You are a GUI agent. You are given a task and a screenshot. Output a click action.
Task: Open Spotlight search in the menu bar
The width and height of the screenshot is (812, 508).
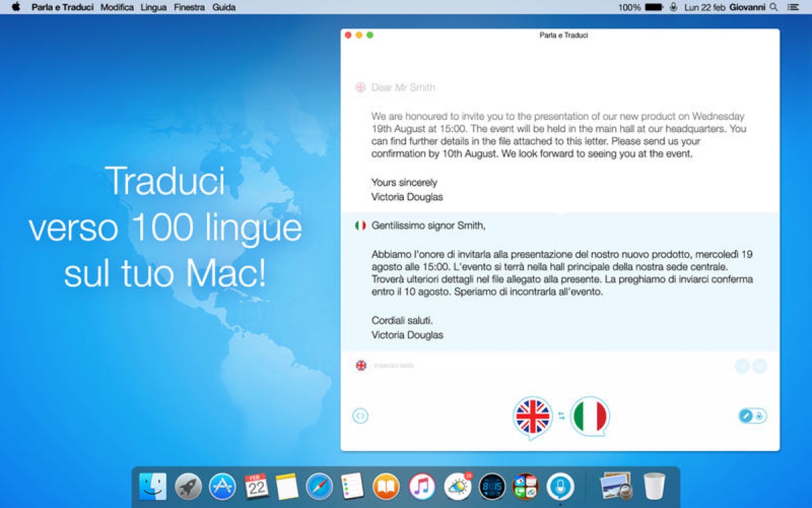pyautogui.click(x=774, y=7)
